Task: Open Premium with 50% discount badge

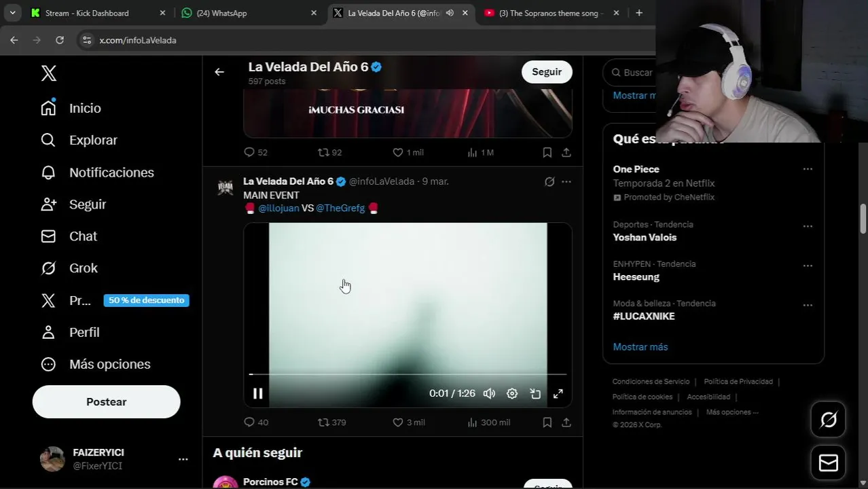Action: click(115, 300)
